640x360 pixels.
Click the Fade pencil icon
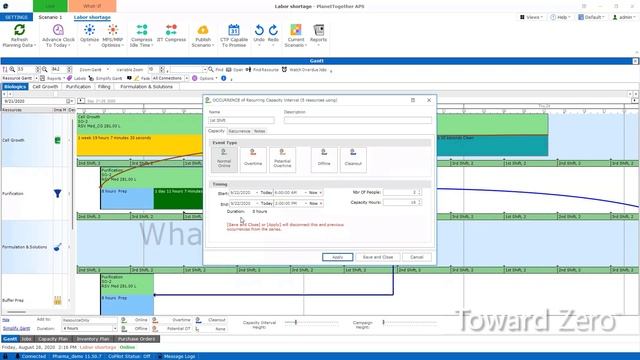point(137,78)
